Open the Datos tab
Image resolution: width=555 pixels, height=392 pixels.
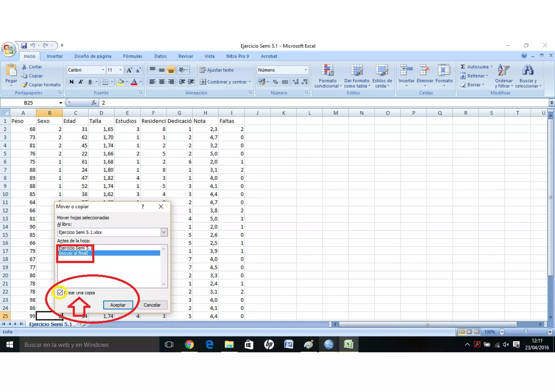pyautogui.click(x=160, y=56)
